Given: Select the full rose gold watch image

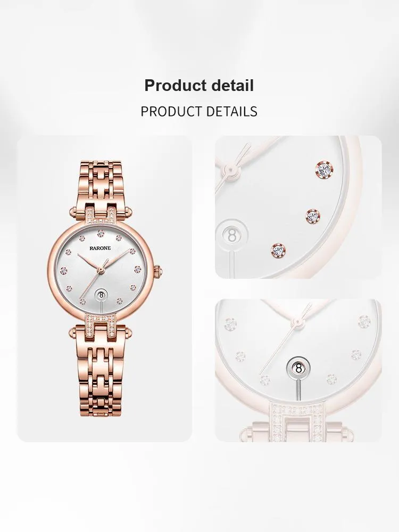Looking at the screenshot, I should tap(104, 289).
